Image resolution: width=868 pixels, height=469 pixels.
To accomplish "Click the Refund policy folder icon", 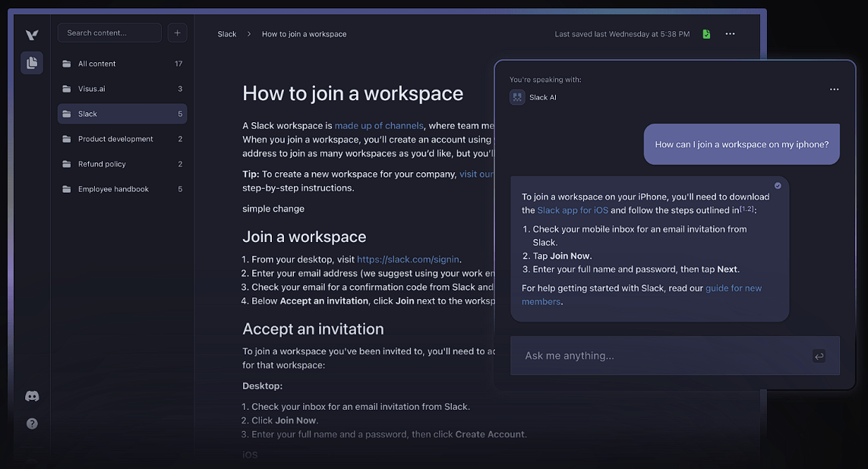I will 66,164.
